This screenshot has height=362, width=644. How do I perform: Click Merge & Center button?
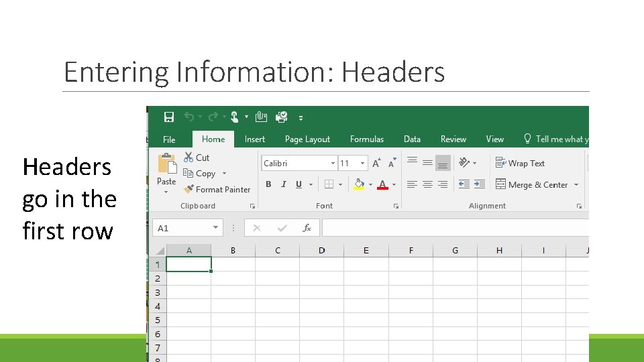pos(531,184)
